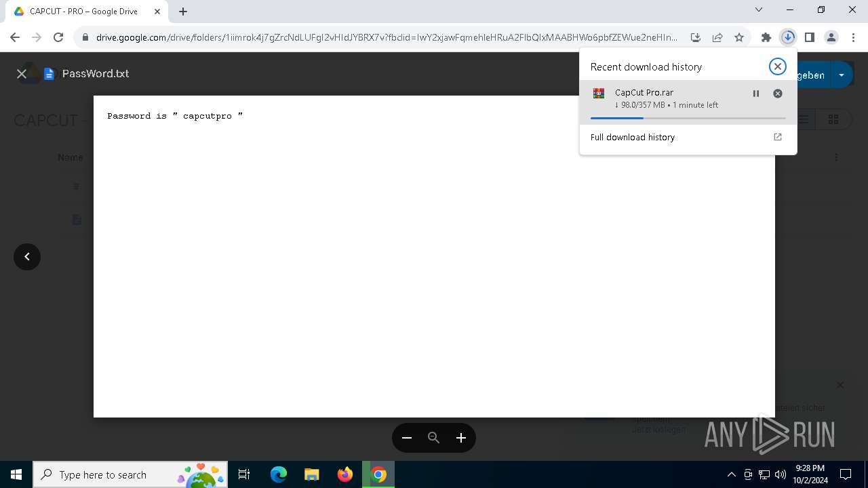
Task: Reset zoom with magnifier icon
Action: pyautogui.click(x=434, y=438)
